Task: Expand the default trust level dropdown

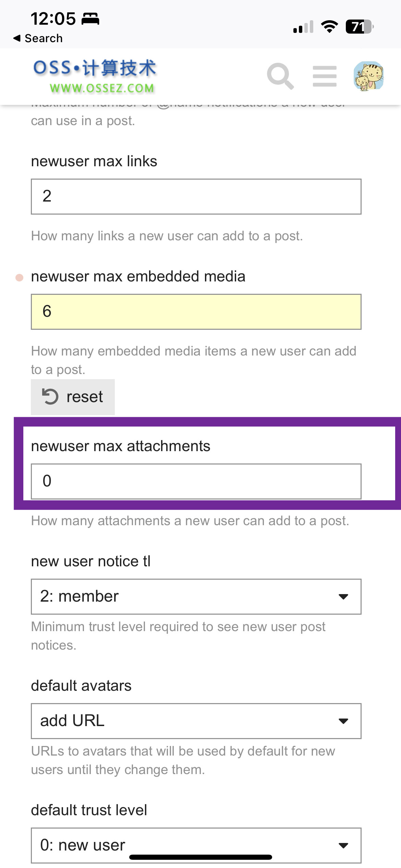Action: (x=196, y=845)
